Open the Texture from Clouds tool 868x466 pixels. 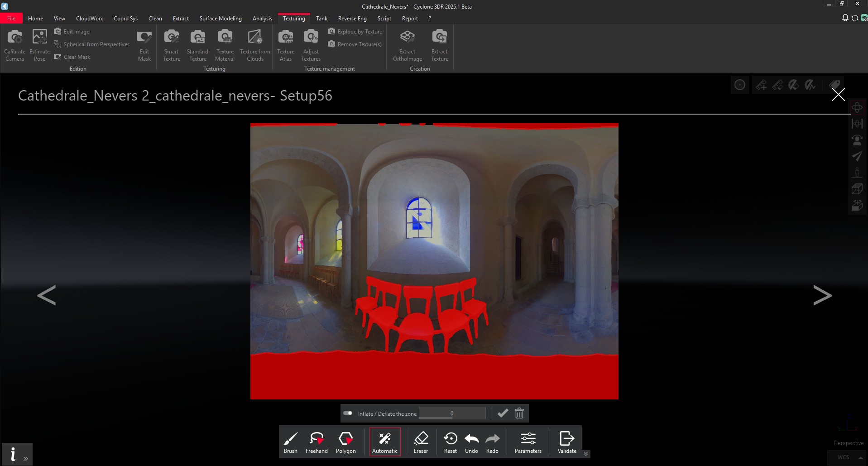point(254,44)
